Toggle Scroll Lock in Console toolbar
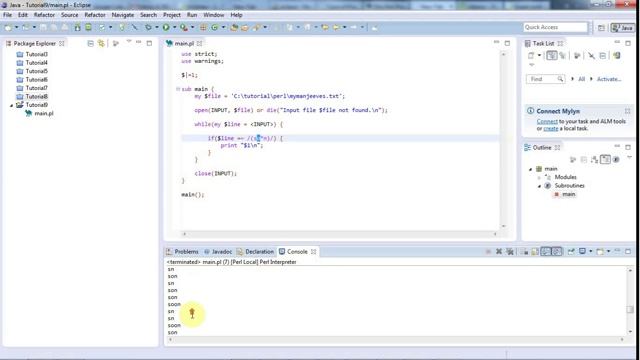 click(x=535, y=251)
